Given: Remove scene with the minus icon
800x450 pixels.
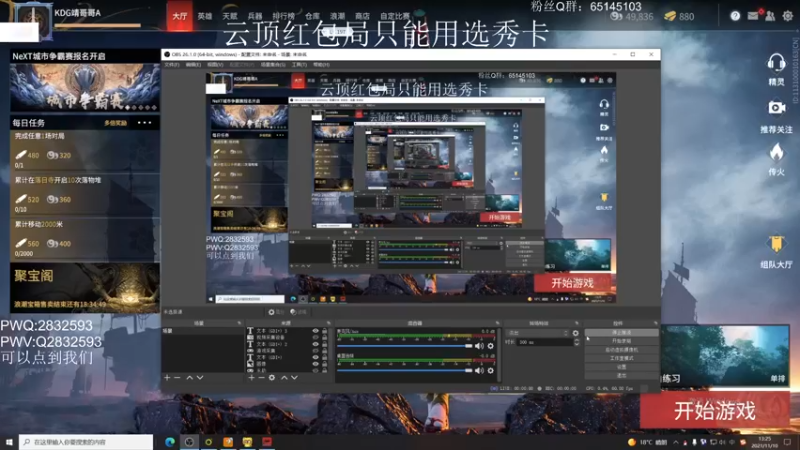Looking at the screenshot, I should point(177,378).
